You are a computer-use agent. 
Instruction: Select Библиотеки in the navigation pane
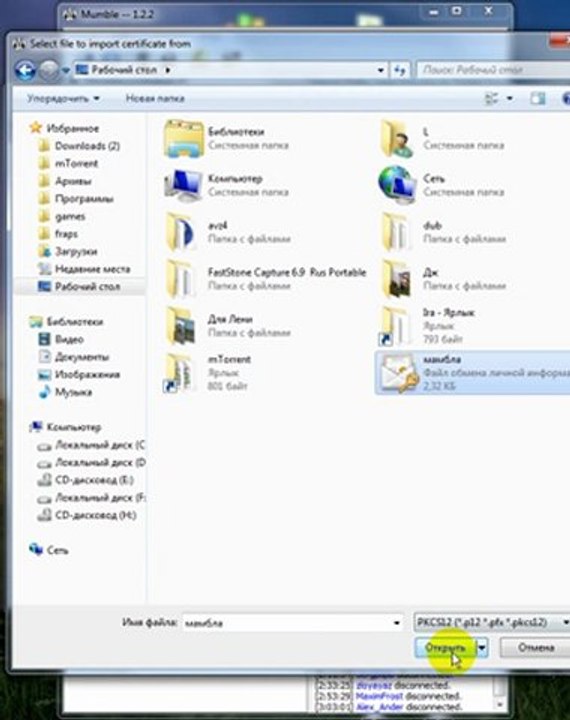pyautogui.click(x=67, y=322)
